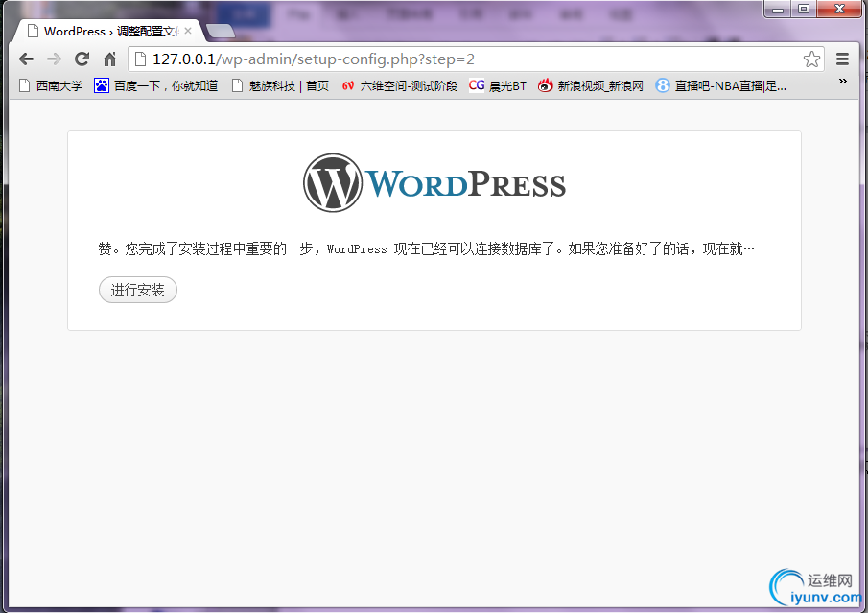The image size is (868, 613).
Task: Click the Sina eye icon in bookmarks bar
Action: coord(546,85)
